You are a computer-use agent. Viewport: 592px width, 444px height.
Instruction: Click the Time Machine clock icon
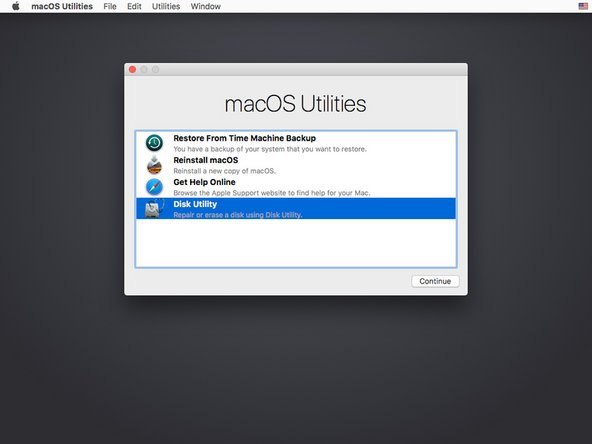[x=154, y=143]
